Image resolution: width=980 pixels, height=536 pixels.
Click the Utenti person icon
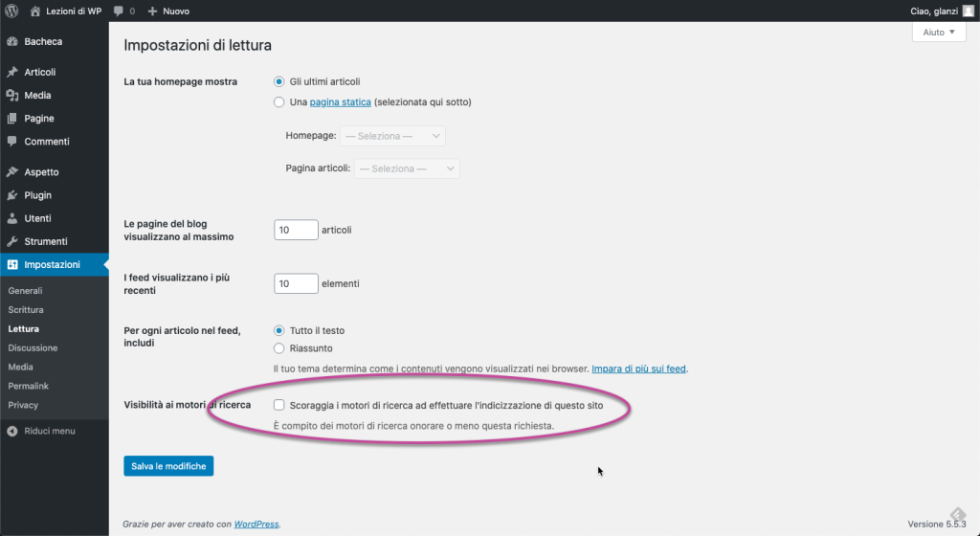[x=11, y=218]
